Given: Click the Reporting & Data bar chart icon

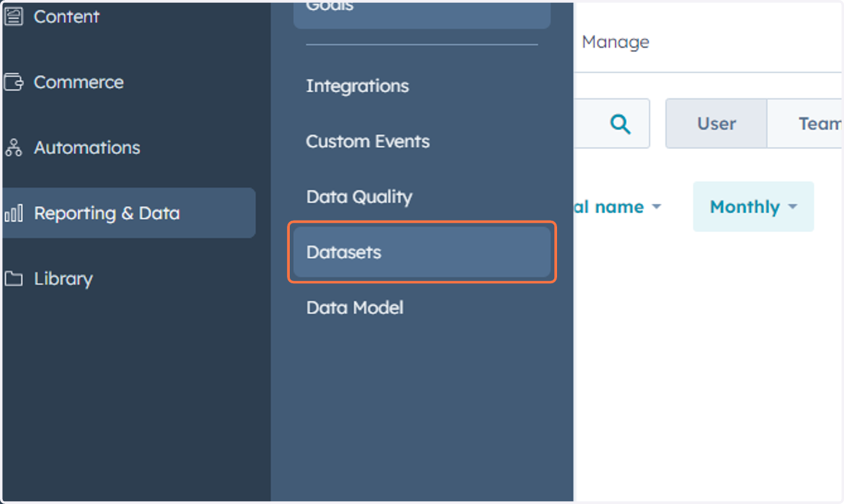Looking at the screenshot, I should click(x=13, y=213).
